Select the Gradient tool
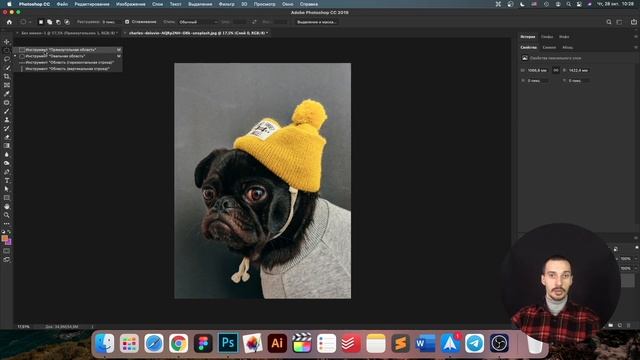 pos(7,146)
